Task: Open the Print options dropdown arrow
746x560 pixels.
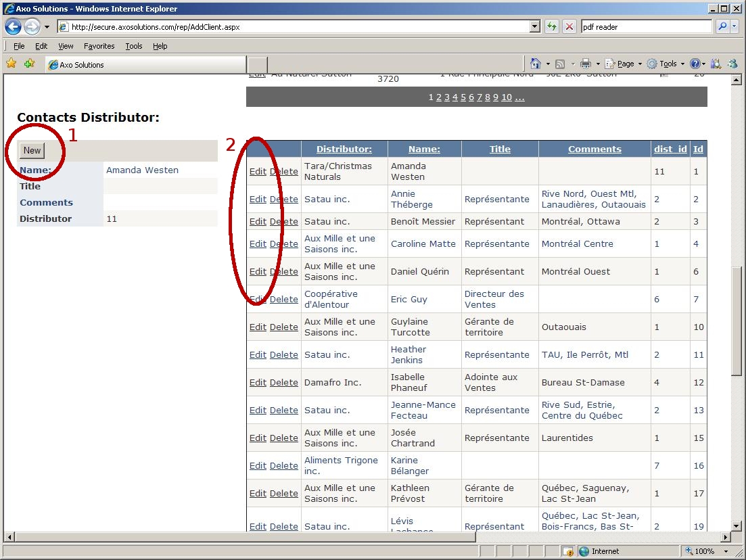Action: (x=598, y=64)
